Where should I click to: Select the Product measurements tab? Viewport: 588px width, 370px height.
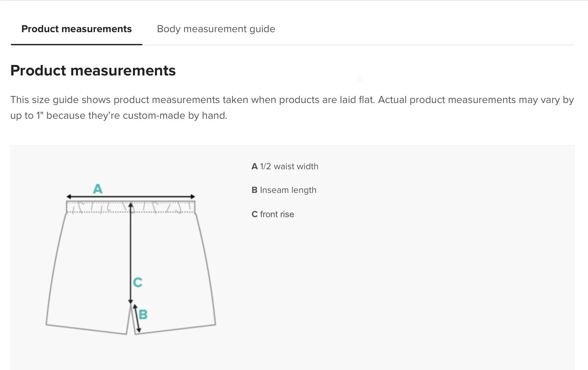[76, 29]
